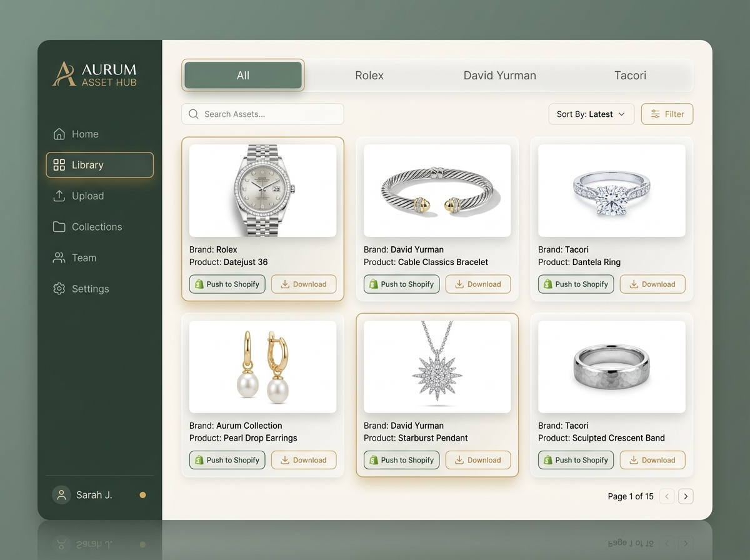The width and height of the screenshot is (750, 560).
Task: Click the sliders icon on Filter button
Action: 655,114
